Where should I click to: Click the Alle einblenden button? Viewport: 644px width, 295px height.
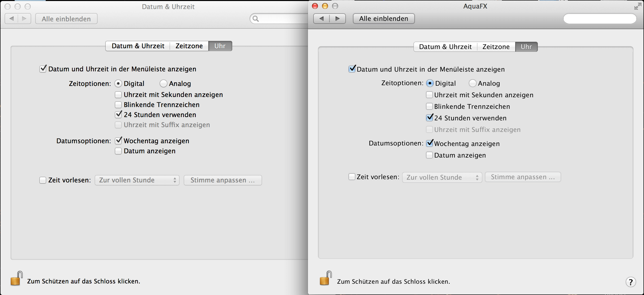[66, 18]
